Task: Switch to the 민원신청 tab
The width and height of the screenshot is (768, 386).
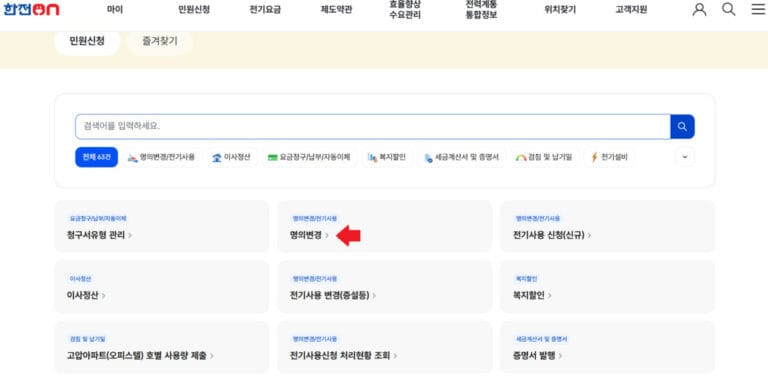Action: [x=87, y=41]
